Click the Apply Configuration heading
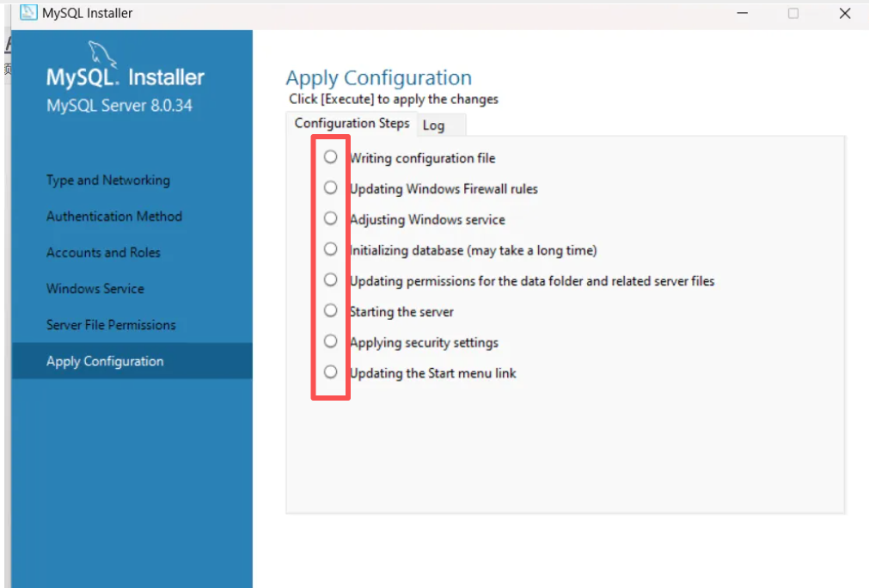 click(378, 77)
